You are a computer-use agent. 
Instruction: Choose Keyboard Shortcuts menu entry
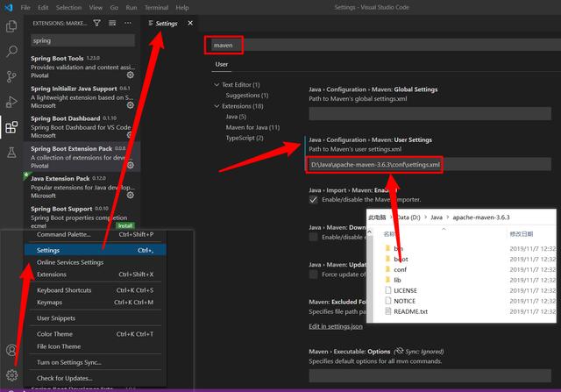coord(96,290)
